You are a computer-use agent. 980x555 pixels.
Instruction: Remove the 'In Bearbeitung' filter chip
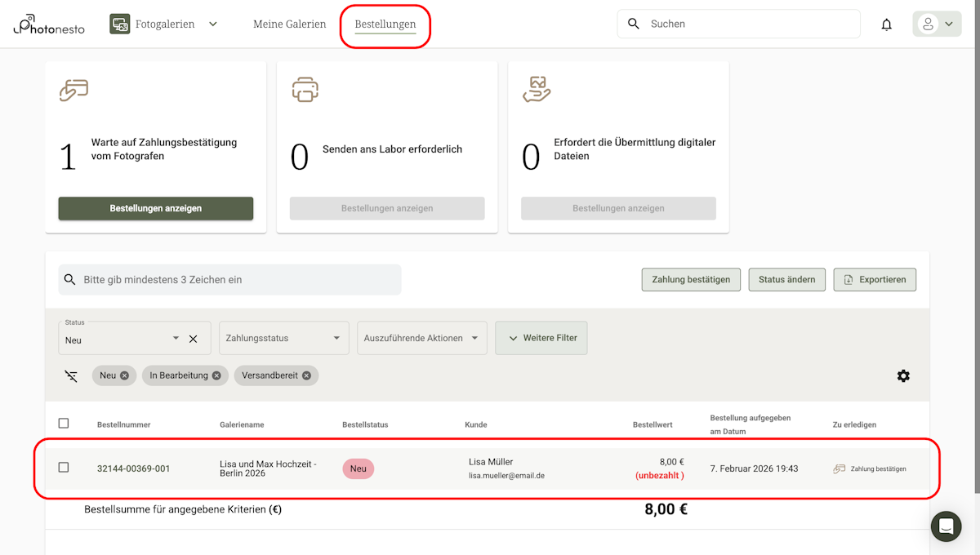(216, 375)
